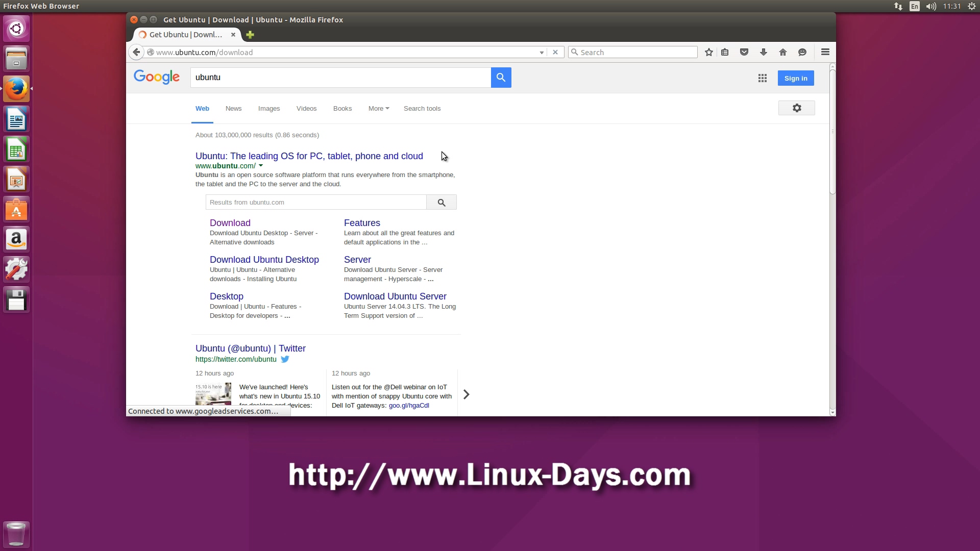Bookmark this page with the star icon
The width and height of the screenshot is (980, 551).
coord(709,52)
